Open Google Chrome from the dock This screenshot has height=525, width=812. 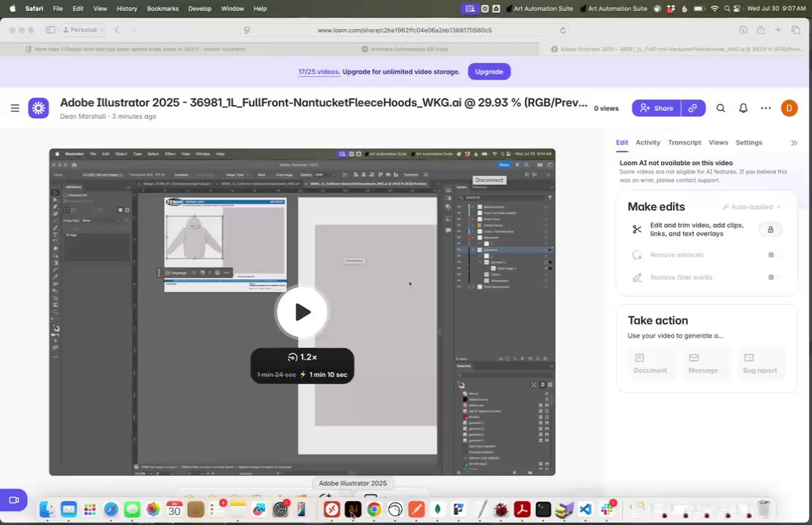pyautogui.click(x=374, y=510)
